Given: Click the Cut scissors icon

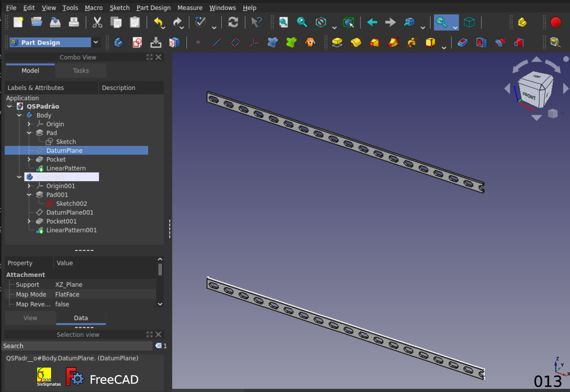Looking at the screenshot, I should tap(97, 22).
